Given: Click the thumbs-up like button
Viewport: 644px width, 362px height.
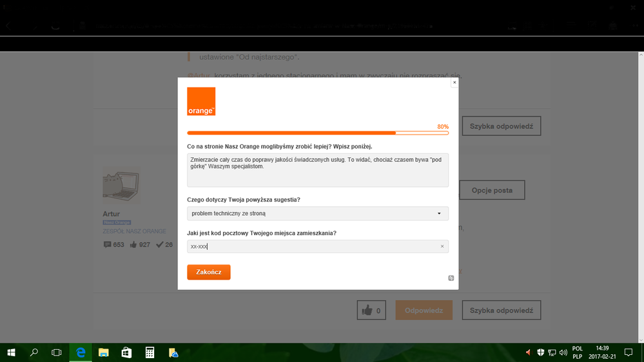Looking at the screenshot, I should tap(371, 310).
